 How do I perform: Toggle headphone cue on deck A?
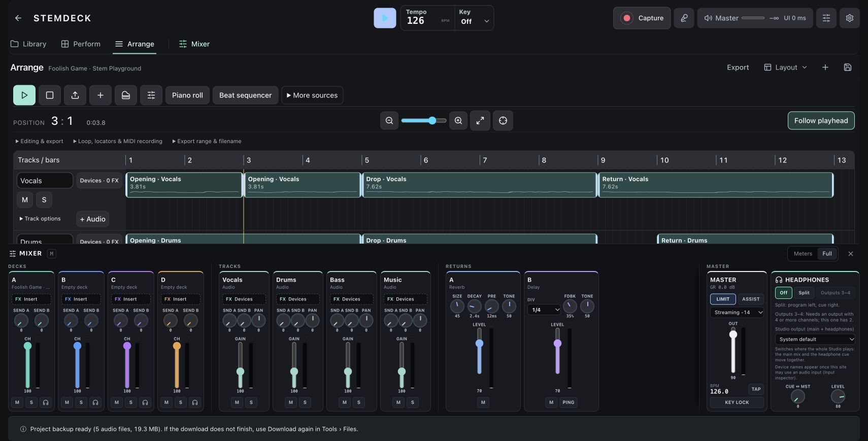coord(46,402)
